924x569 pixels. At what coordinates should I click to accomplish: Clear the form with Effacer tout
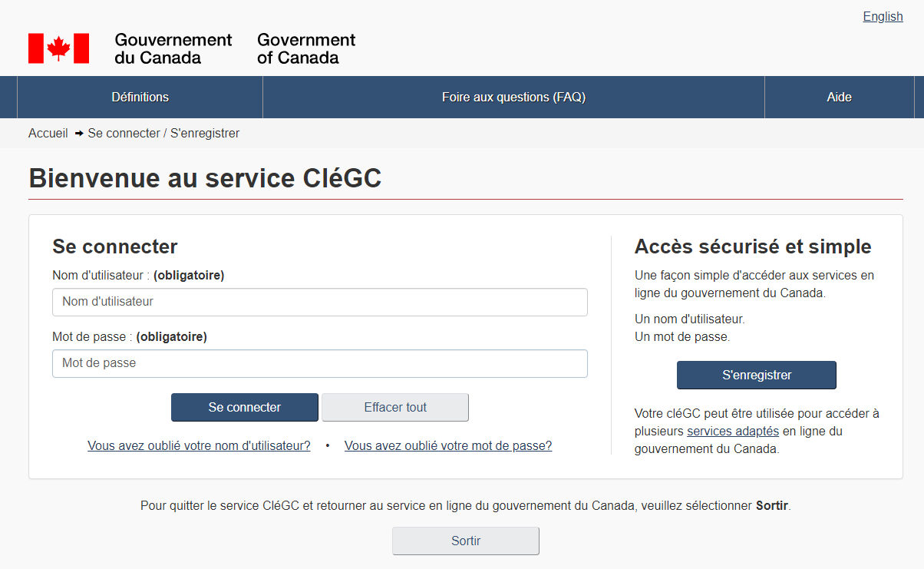395,408
